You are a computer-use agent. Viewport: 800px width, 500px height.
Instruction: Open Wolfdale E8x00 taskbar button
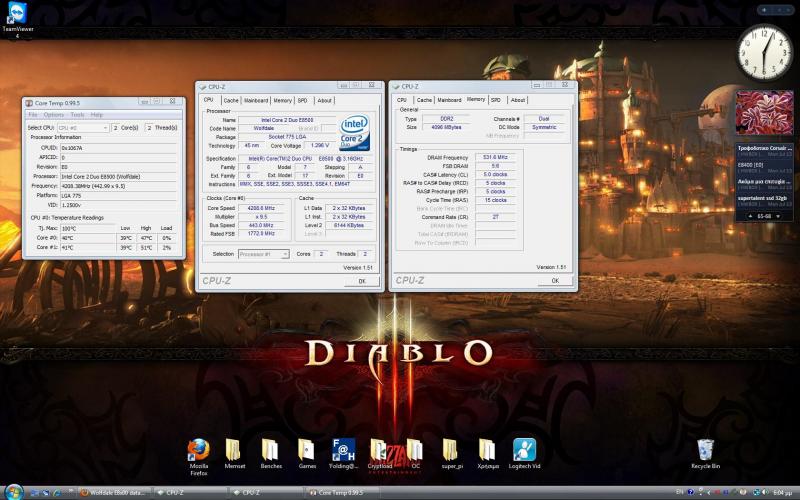point(115,492)
